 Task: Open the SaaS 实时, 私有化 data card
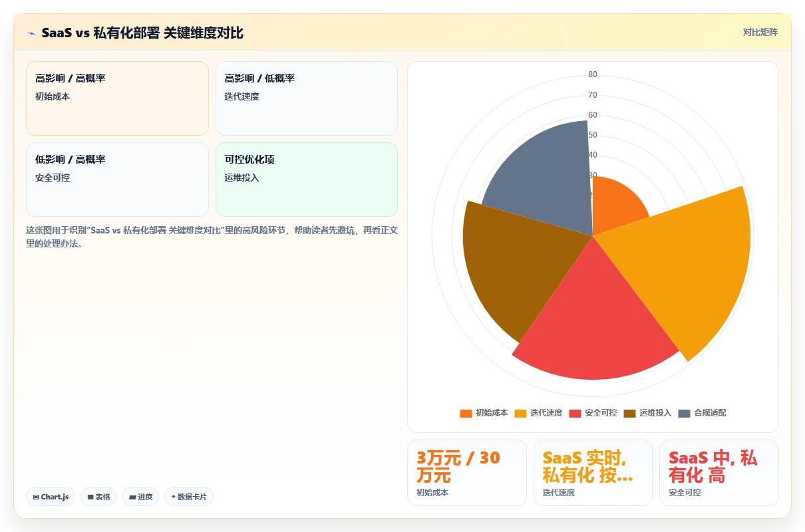593,473
